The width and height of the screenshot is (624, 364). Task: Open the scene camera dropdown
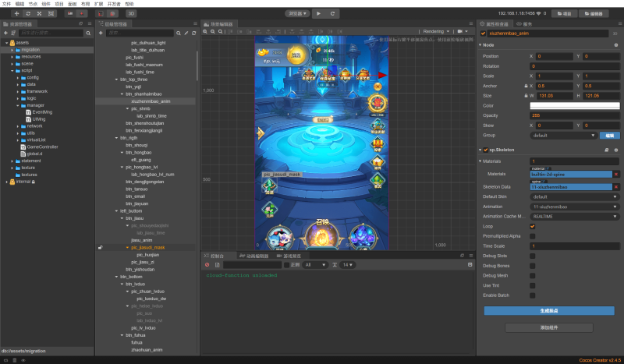click(463, 31)
